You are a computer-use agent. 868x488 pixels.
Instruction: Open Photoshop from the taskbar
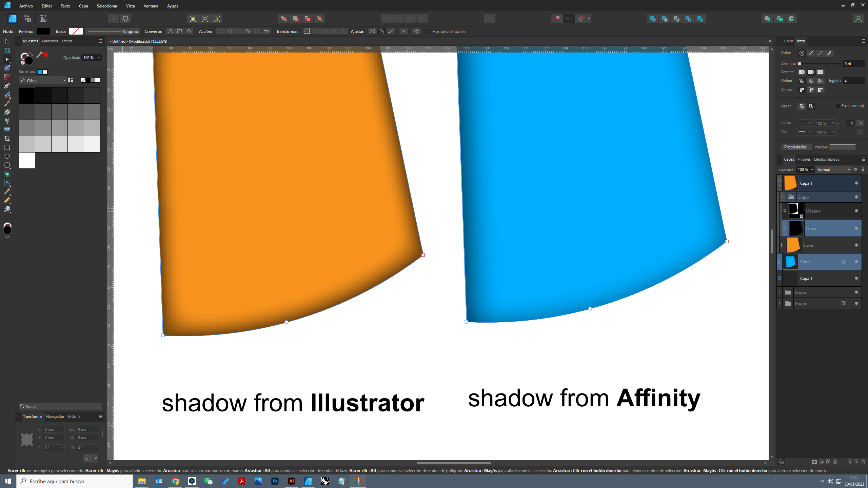click(x=275, y=481)
